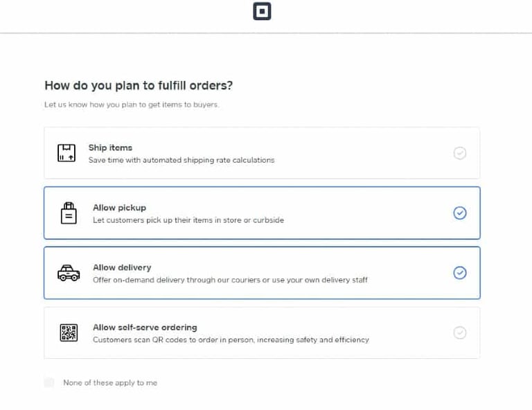Select the Allow pickup title

pyautogui.click(x=119, y=207)
